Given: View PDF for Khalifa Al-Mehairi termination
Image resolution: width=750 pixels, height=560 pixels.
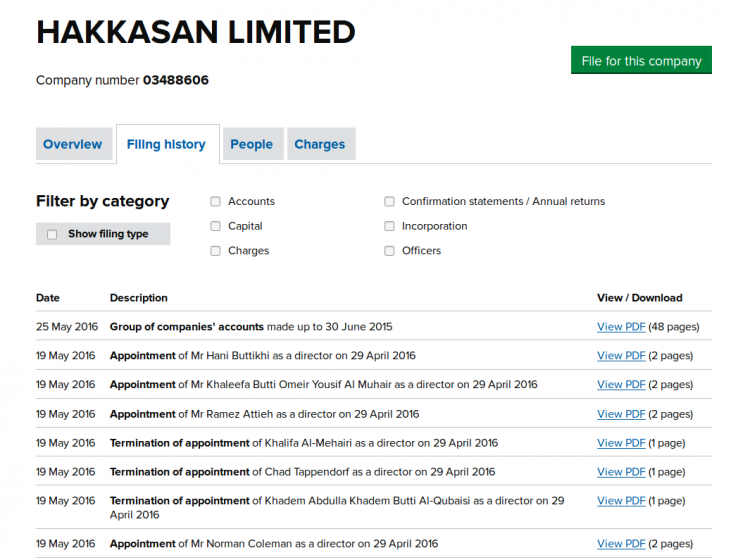Looking at the screenshot, I should click(x=621, y=443).
